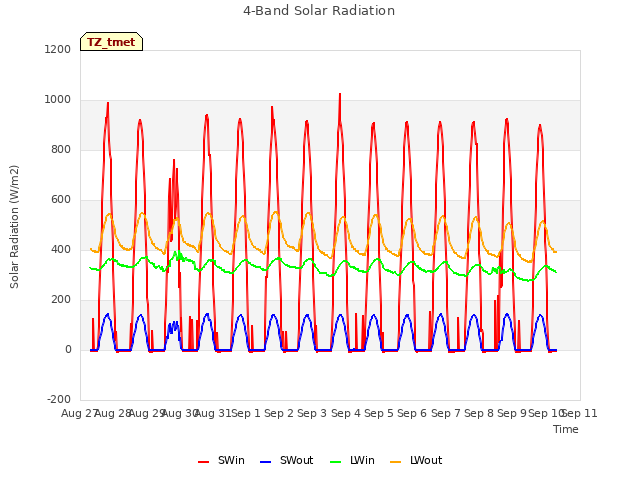The image size is (640, 480).
Task: Click the LWin green legend swatch
Action: [336, 462]
